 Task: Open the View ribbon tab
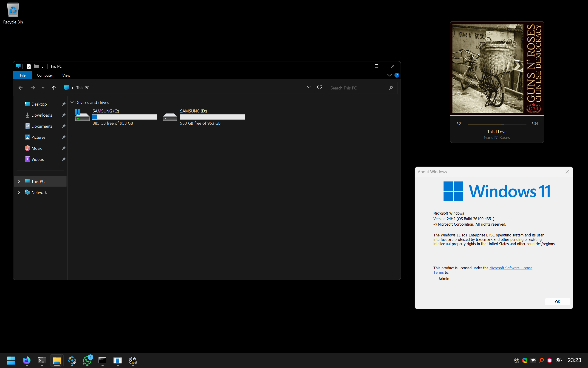(66, 75)
